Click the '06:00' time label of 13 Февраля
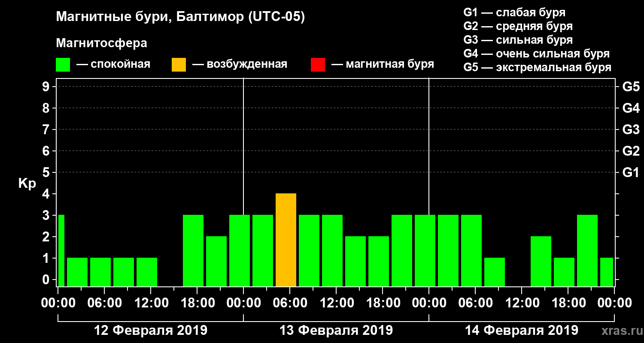The width and height of the screenshot is (644, 343). pos(290,303)
